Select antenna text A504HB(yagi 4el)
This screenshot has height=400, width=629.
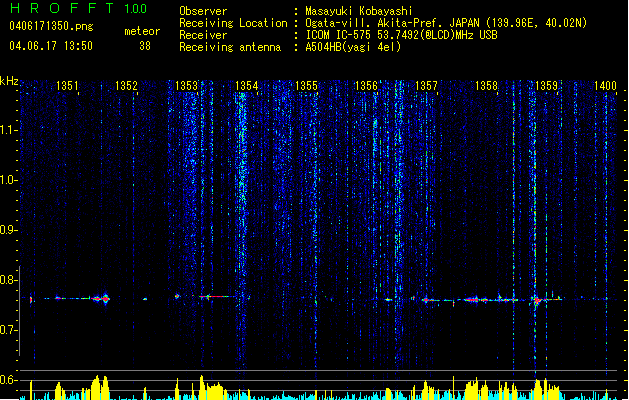[x=353, y=47]
